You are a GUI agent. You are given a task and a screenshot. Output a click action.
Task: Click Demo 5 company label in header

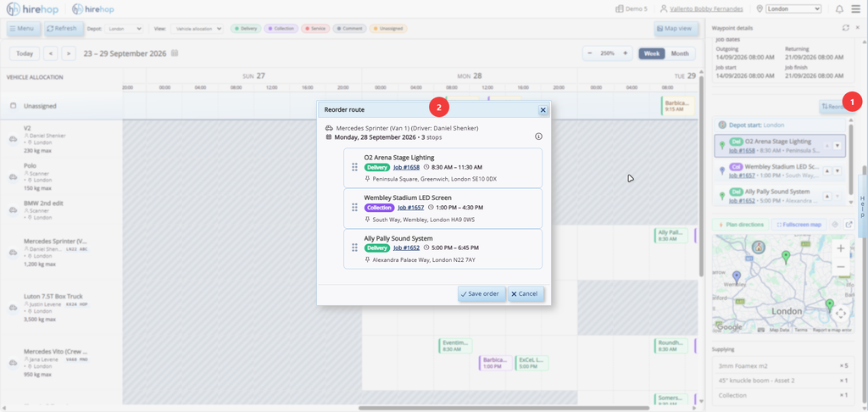click(x=632, y=8)
